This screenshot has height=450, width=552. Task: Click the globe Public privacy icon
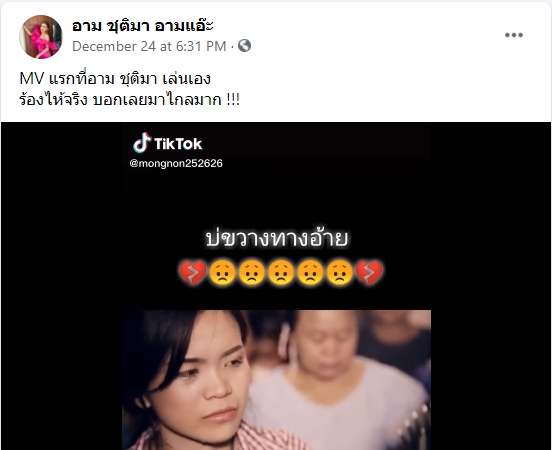[x=244, y=46]
